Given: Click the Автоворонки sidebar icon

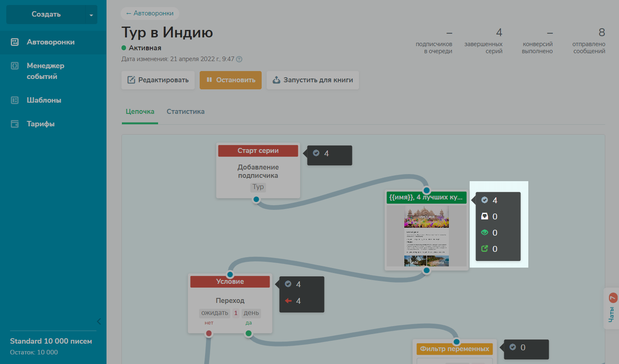Looking at the screenshot, I should click(15, 42).
